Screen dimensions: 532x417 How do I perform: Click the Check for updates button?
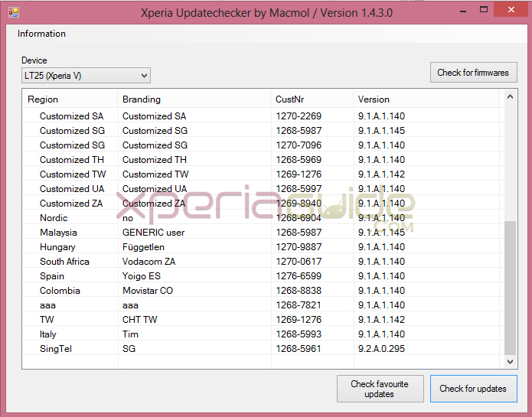pyautogui.click(x=473, y=389)
